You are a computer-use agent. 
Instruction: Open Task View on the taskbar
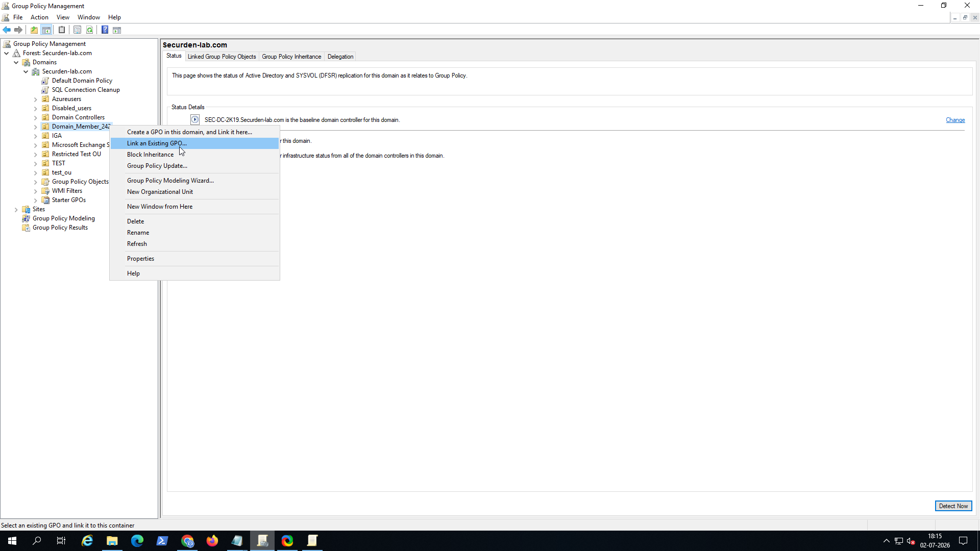(x=61, y=541)
